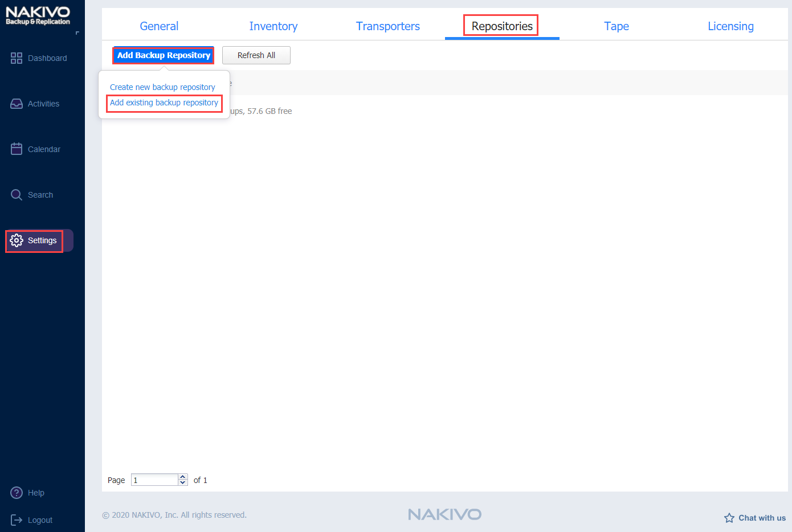This screenshot has width=792, height=532.
Task: Open the Search label in sidebar
Action: point(40,195)
